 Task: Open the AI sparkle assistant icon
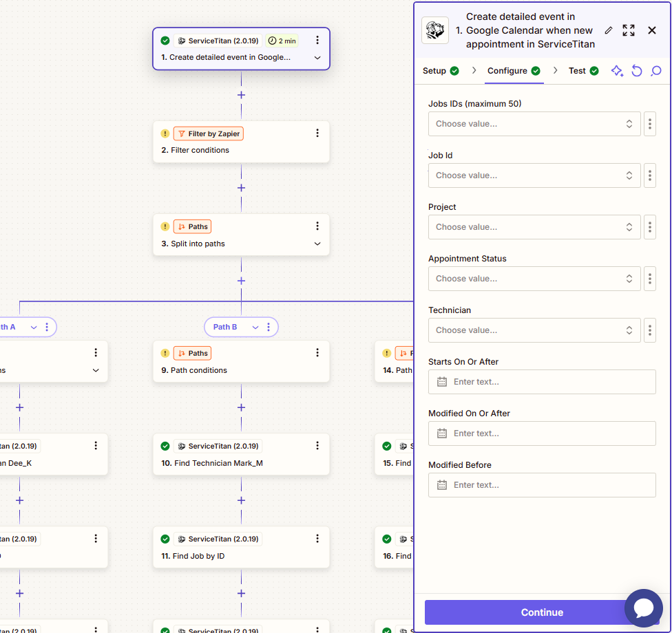(x=617, y=71)
